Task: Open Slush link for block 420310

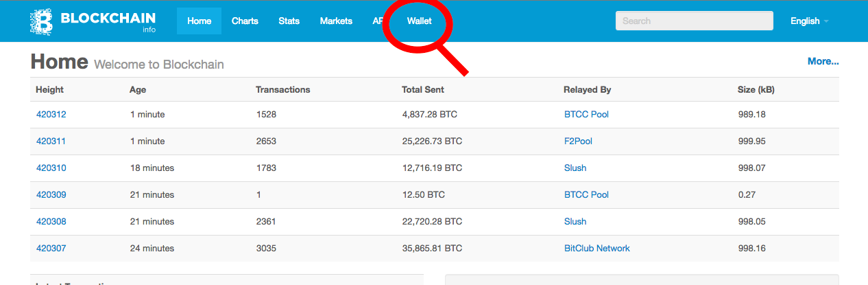Action: 575,168
